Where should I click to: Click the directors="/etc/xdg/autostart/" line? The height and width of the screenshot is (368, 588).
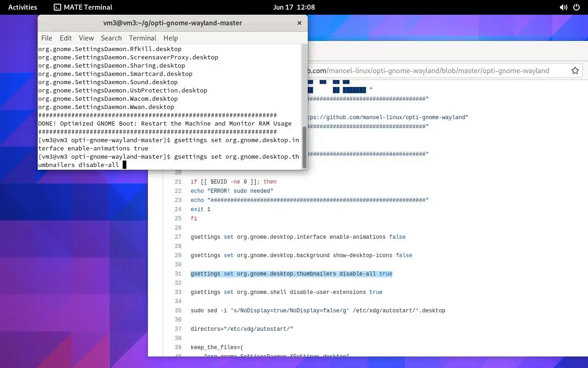tap(242, 329)
